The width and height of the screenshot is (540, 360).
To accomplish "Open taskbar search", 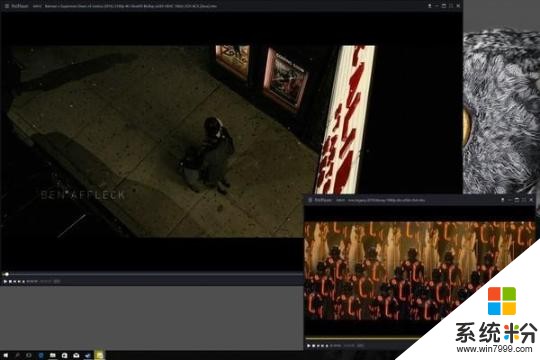I will pyautogui.click(x=17, y=355).
